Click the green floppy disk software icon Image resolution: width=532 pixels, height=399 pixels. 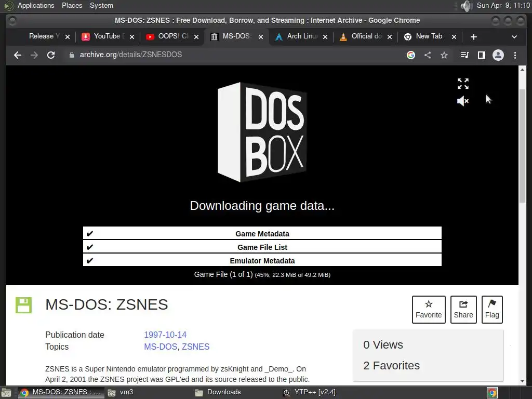23,305
